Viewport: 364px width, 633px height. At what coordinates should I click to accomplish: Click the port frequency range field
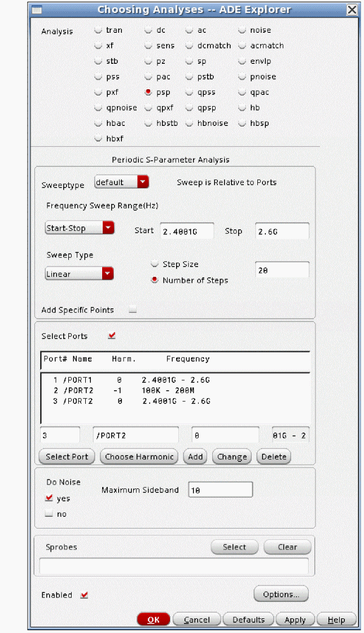[291, 435]
